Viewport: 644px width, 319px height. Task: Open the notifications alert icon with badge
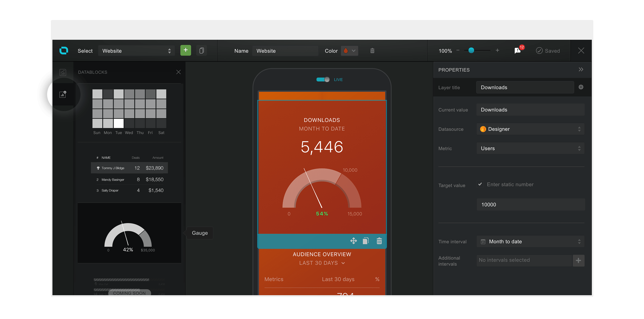518,51
